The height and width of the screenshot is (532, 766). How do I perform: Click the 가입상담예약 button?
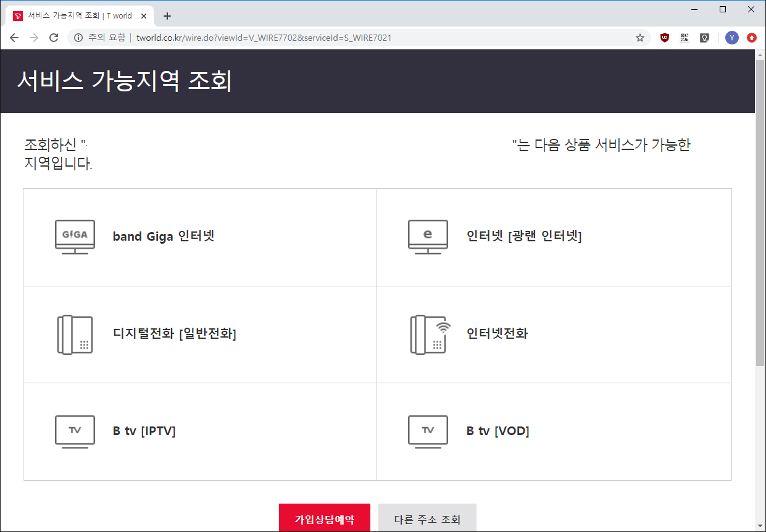click(325, 518)
